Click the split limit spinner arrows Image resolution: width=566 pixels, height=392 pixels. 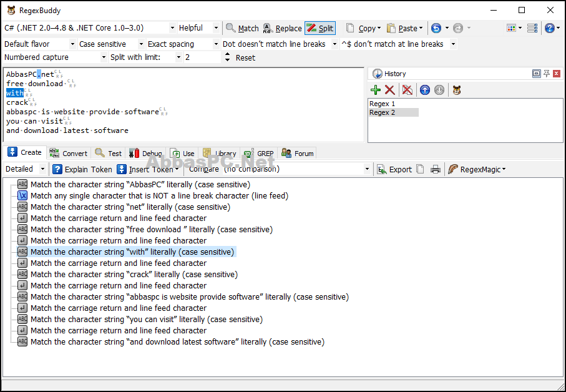click(x=227, y=57)
